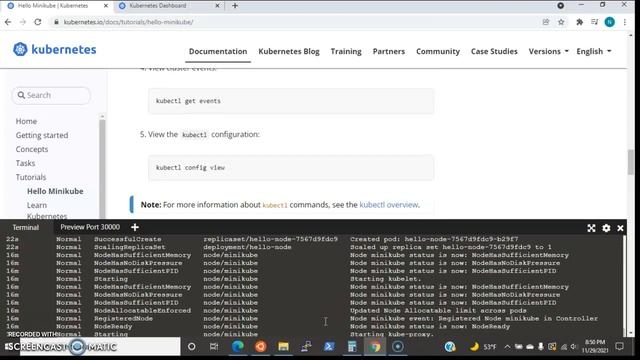Click the page vertical scrollbar thumb

(631, 162)
